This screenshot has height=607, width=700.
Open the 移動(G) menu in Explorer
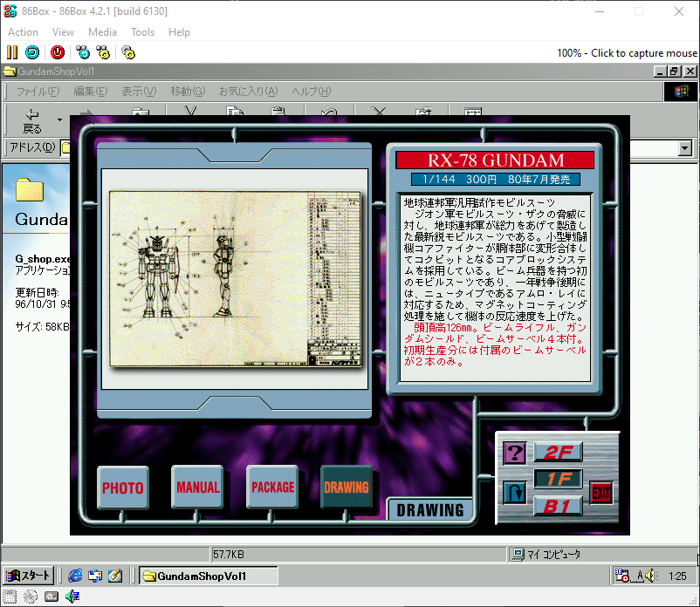(x=188, y=92)
